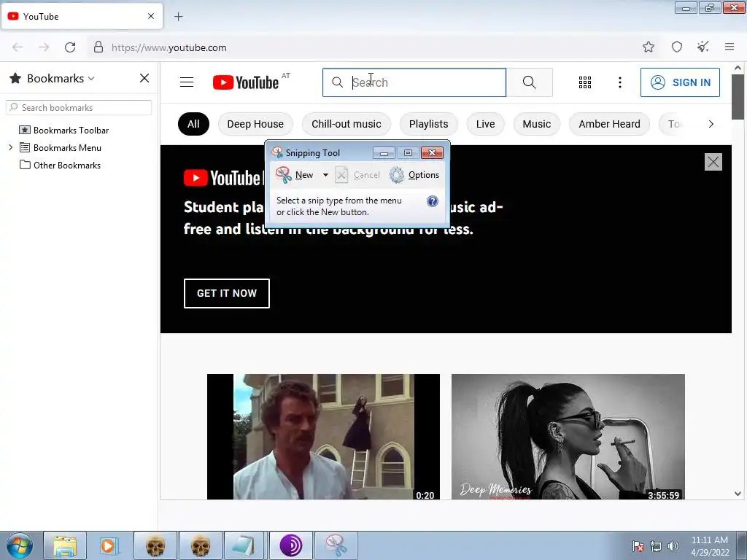Viewport: 747px width, 560px height.
Task: Dismiss the YouTube Music promo banner
Action: pos(713,162)
